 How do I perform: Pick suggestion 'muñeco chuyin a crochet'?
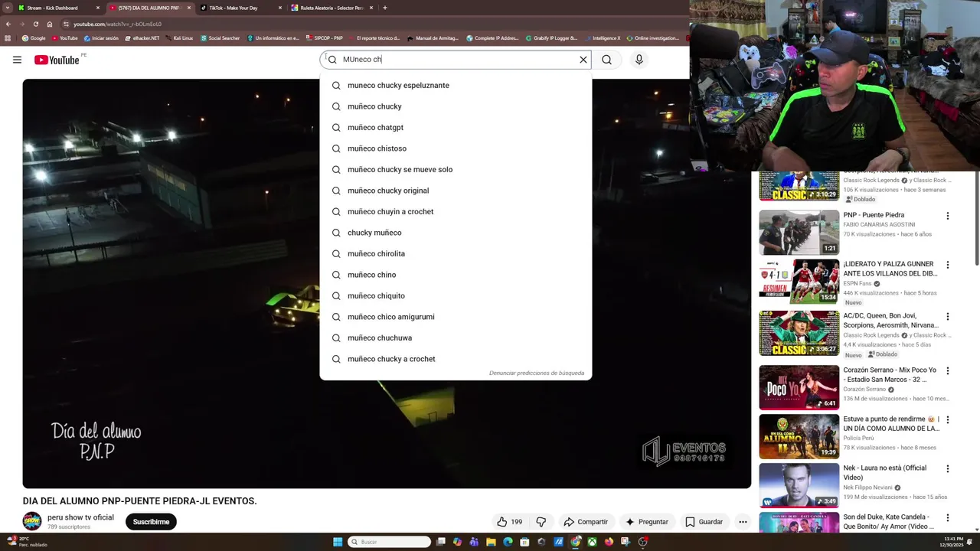tap(456, 211)
